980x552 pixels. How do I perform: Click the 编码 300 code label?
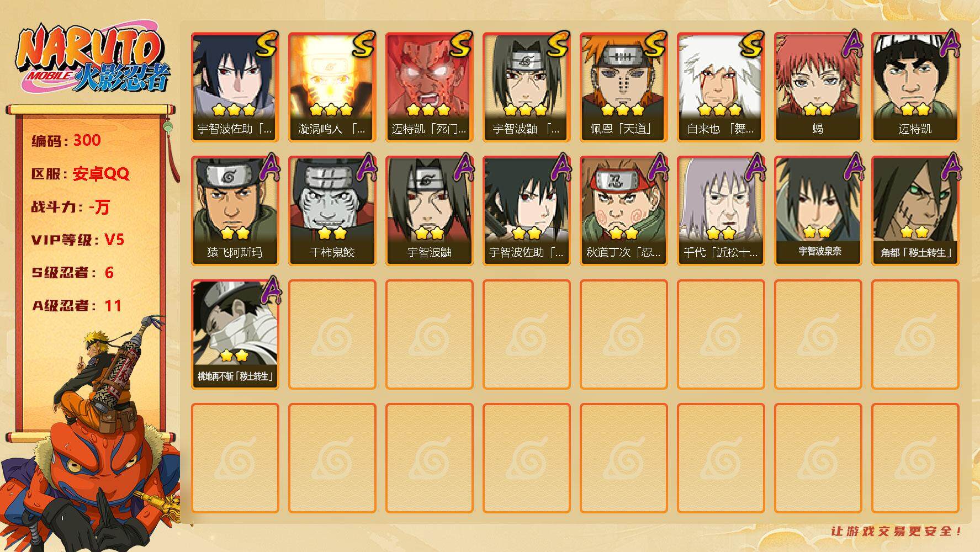point(66,140)
